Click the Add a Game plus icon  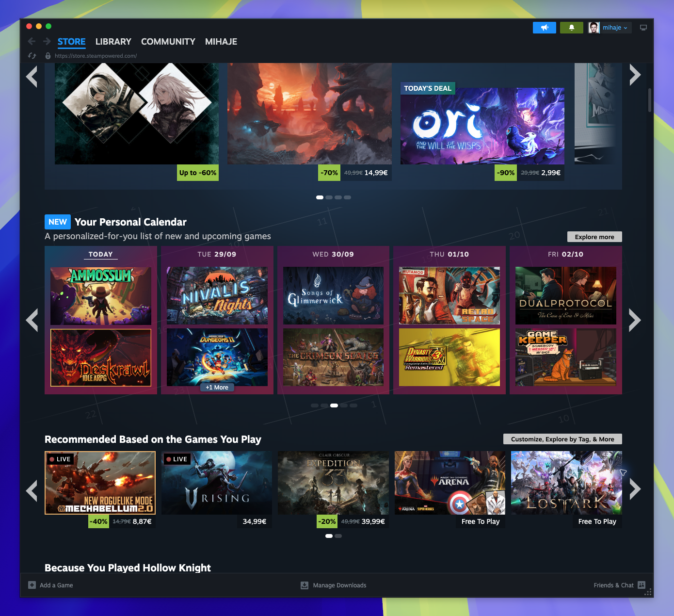[x=32, y=585]
